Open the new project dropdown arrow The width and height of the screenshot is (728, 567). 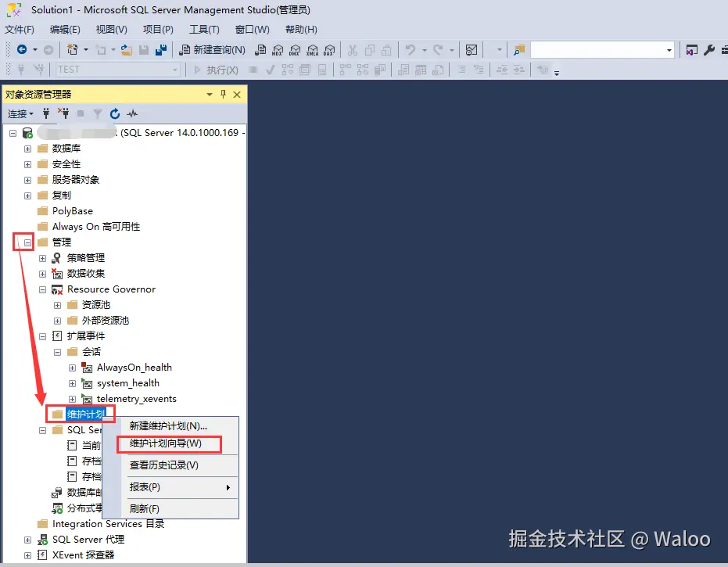click(86, 50)
